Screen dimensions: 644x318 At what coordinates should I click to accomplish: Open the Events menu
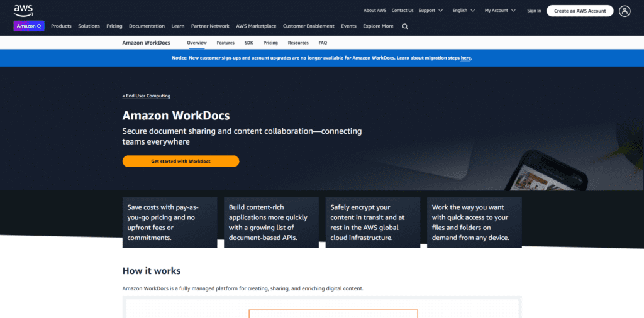pyautogui.click(x=348, y=26)
